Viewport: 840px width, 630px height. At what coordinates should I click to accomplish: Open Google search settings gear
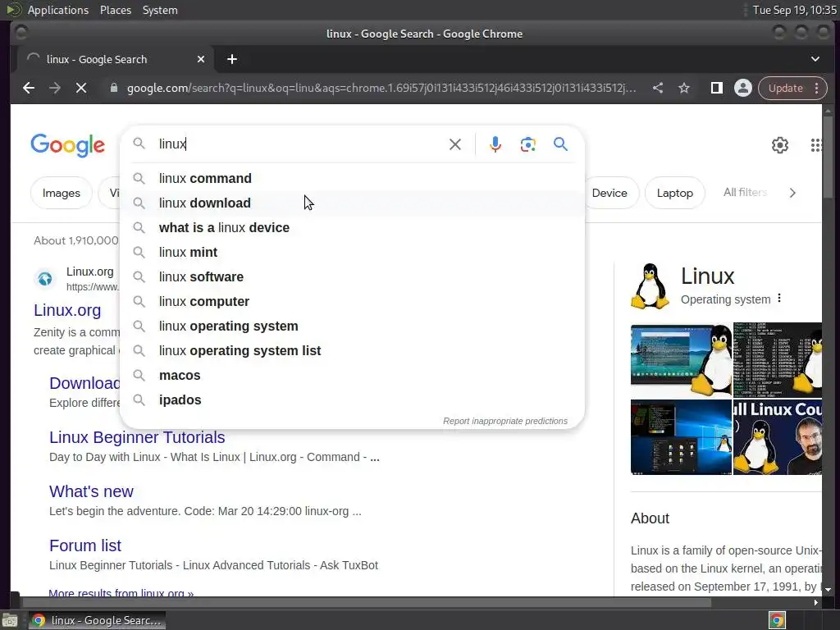click(780, 145)
